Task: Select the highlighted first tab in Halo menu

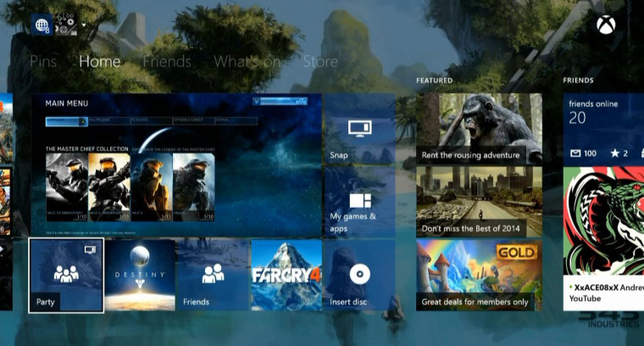Action: [67, 121]
